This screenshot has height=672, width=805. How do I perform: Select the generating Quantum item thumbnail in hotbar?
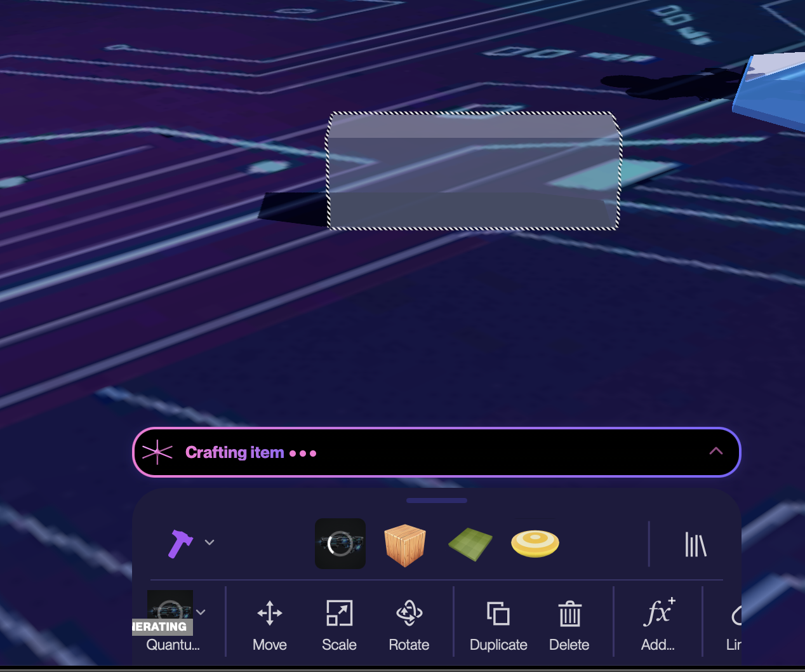340,544
